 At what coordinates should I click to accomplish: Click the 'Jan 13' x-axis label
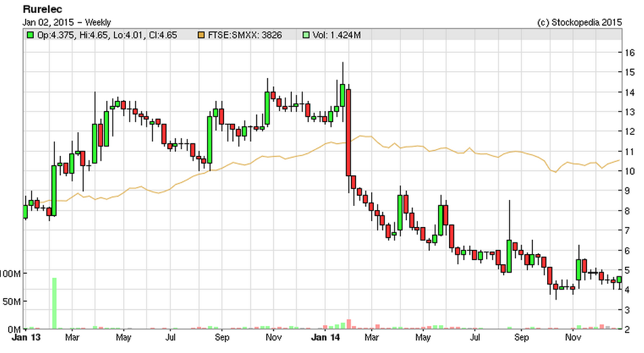point(26,338)
